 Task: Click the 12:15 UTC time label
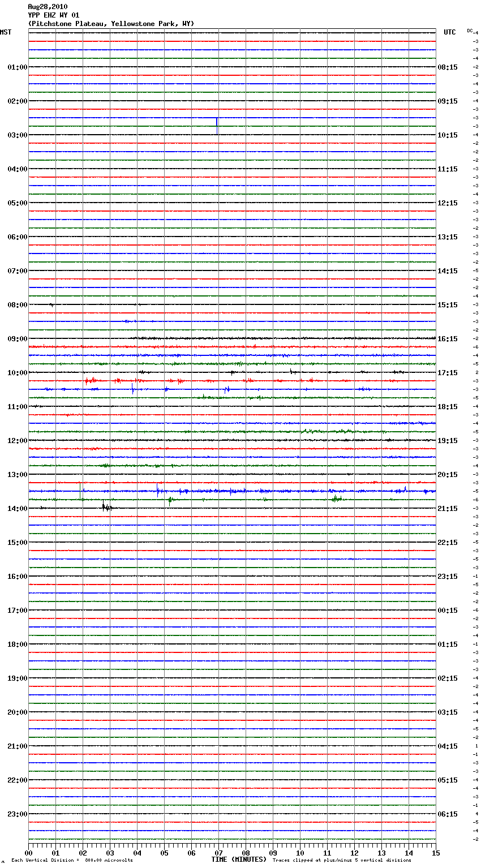click(x=448, y=203)
